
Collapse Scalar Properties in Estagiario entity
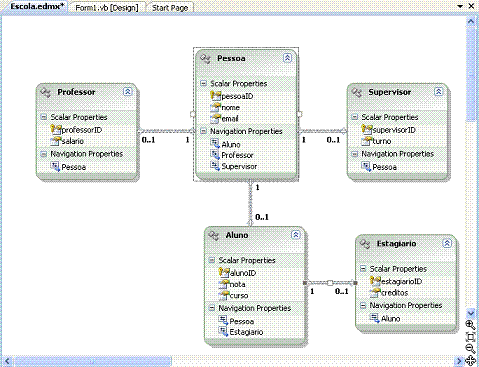pos(363,269)
